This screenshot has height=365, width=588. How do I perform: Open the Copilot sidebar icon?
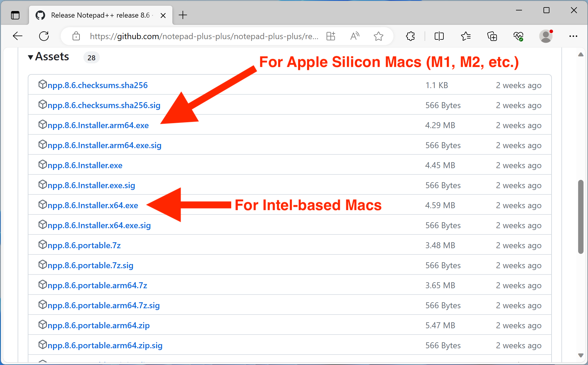(x=519, y=36)
